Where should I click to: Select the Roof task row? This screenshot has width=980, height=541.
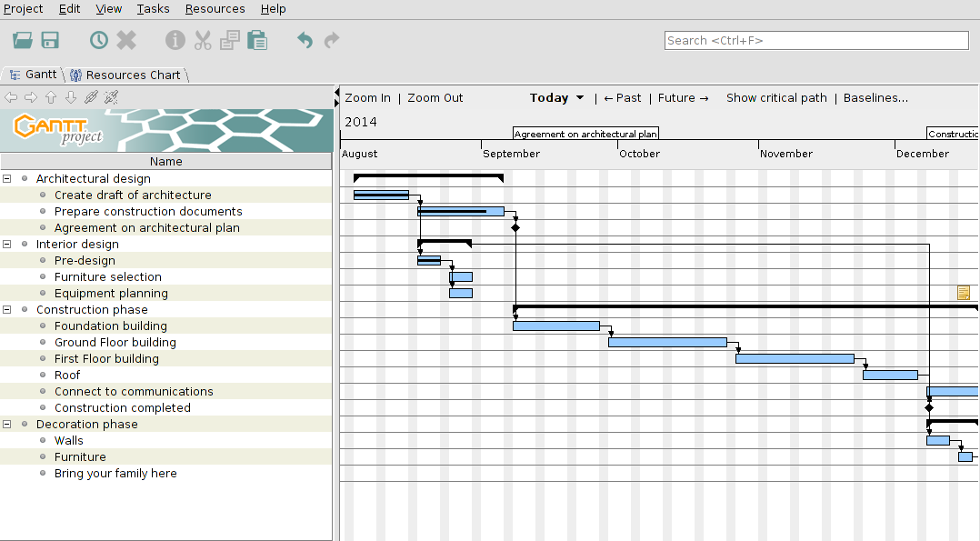pyautogui.click(x=165, y=375)
